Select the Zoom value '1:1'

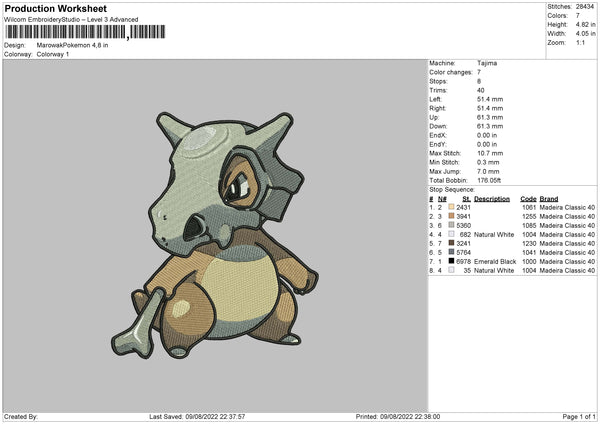point(580,42)
